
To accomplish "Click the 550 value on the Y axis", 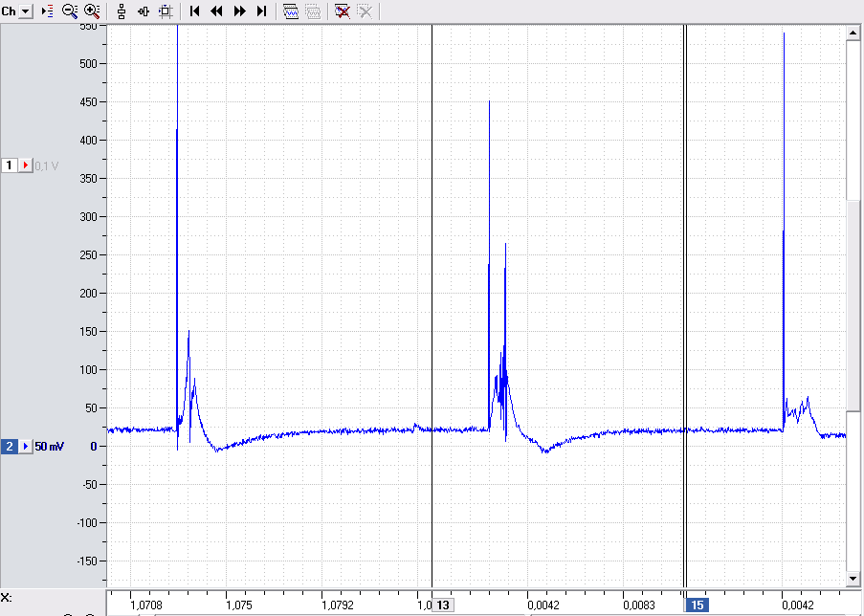I will click(88, 27).
